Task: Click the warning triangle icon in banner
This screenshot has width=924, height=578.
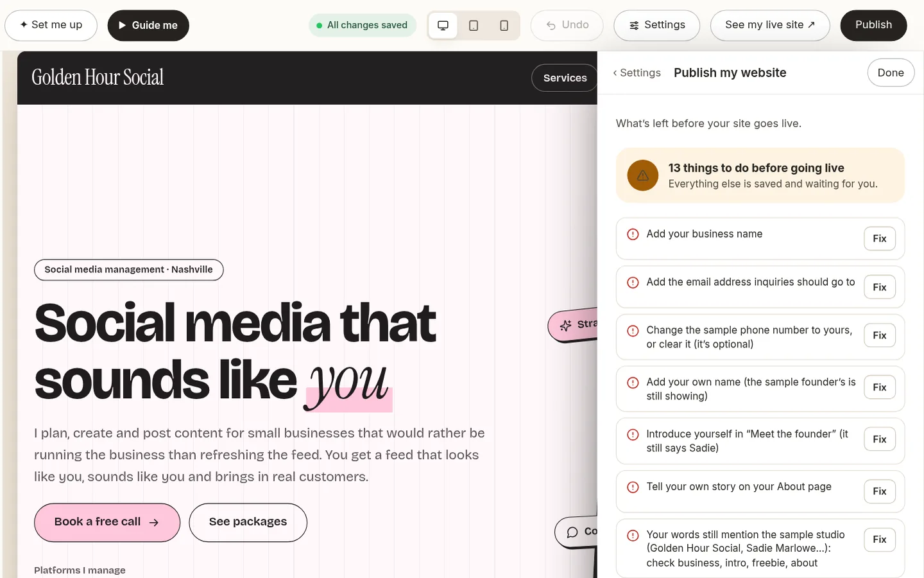Action: click(643, 175)
